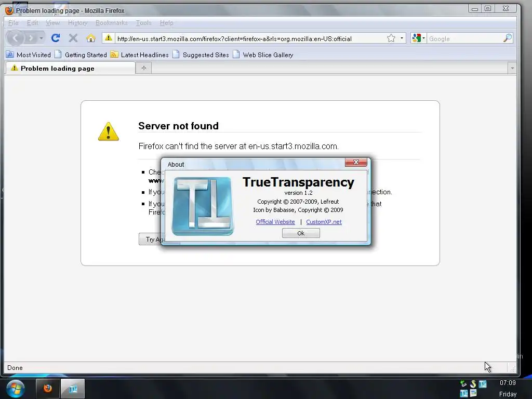Click the Ok button in About dialog
The image size is (532, 399).
point(301,233)
